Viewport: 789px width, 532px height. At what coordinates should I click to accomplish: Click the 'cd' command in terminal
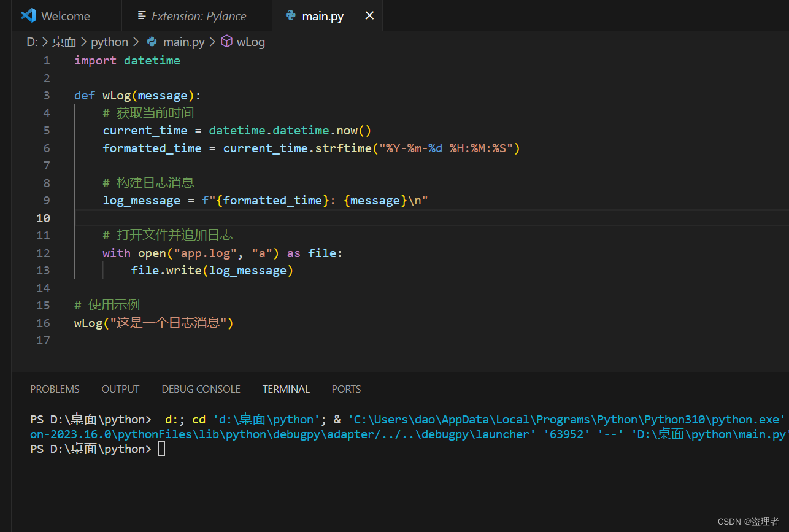tap(199, 420)
